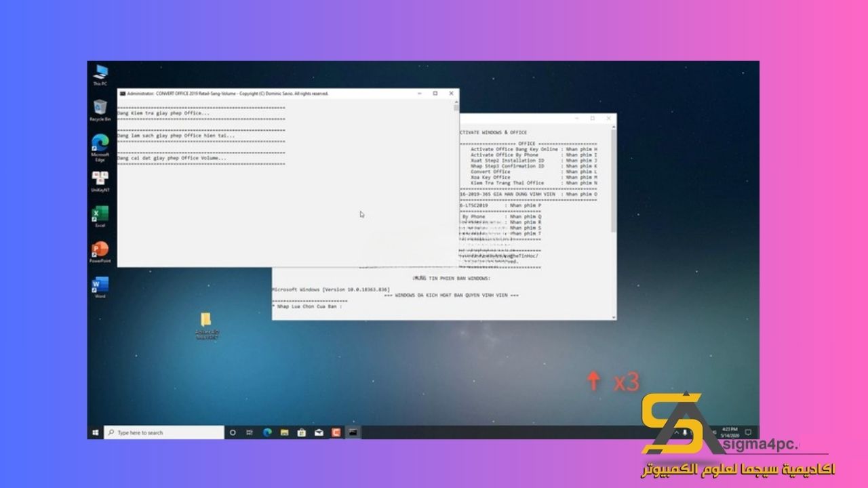
Task: Open the Action Center notification icon
Action: tap(748, 432)
